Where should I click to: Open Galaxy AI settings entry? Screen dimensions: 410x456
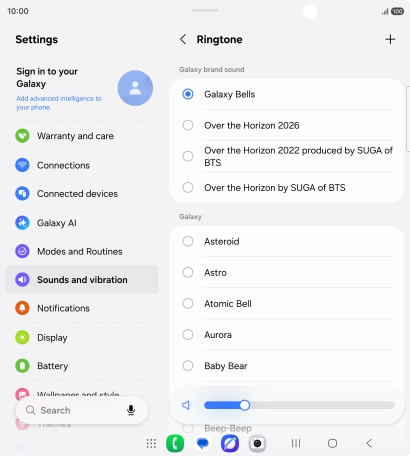(82, 223)
